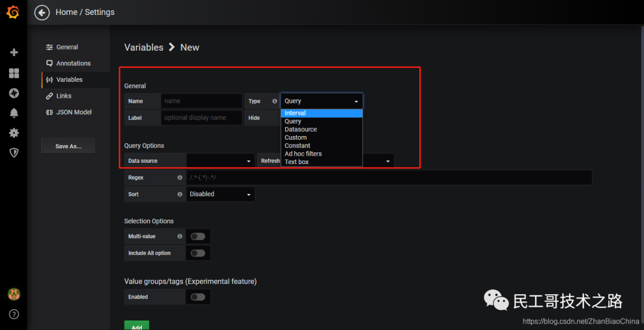
Task: Open the Create plus menu
Action: pos(14,52)
